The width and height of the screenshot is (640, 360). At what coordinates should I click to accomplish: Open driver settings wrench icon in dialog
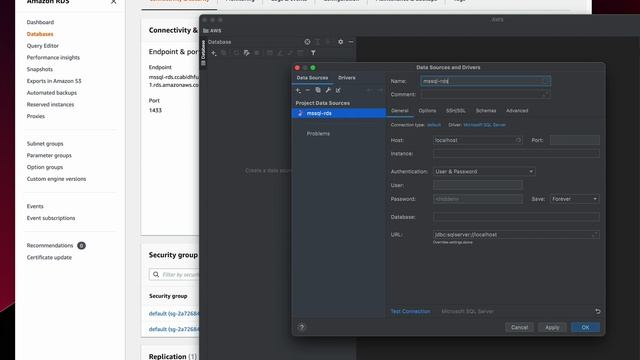(x=328, y=90)
